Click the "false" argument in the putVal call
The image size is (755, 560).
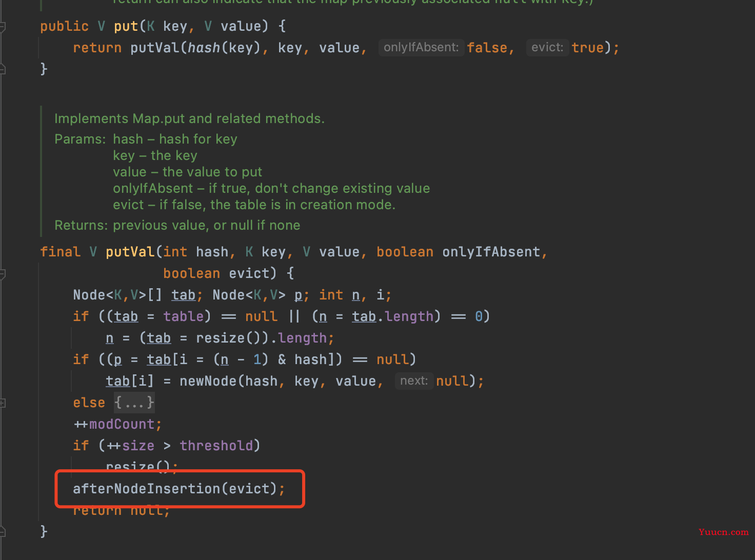click(487, 48)
